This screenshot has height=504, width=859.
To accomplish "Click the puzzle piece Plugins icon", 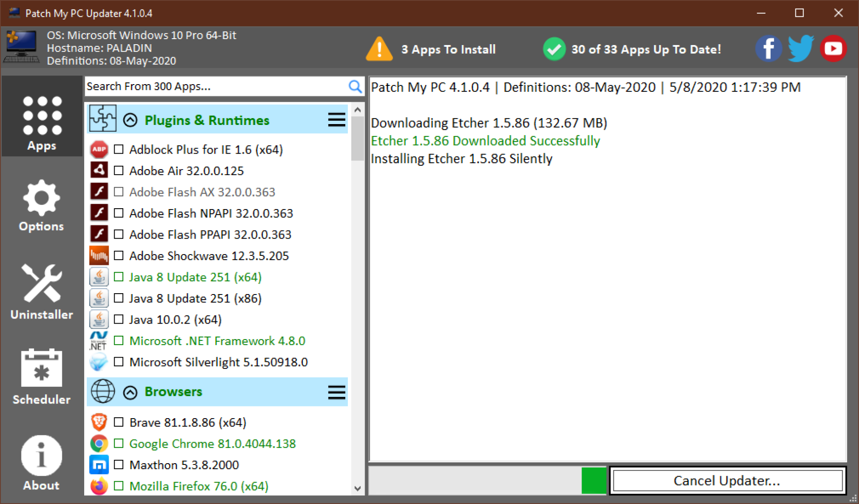I will click(103, 118).
